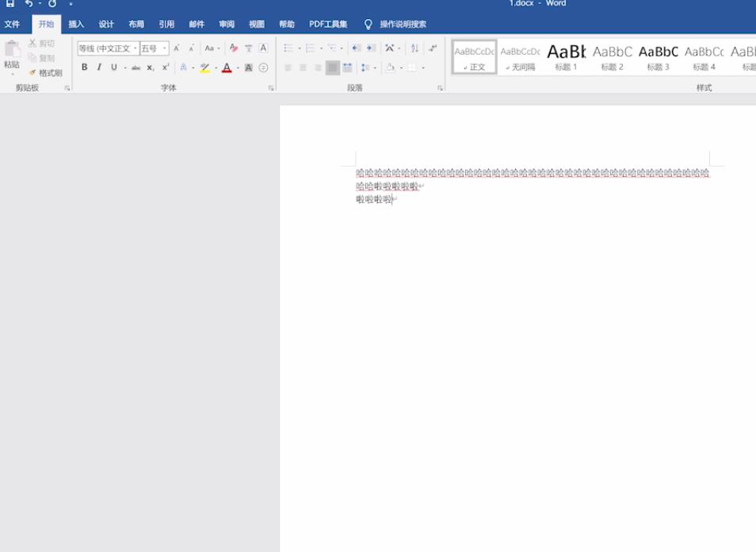The height and width of the screenshot is (552, 756).
Task: Switch to the 插入 (Insert) tab
Action: click(x=76, y=24)
